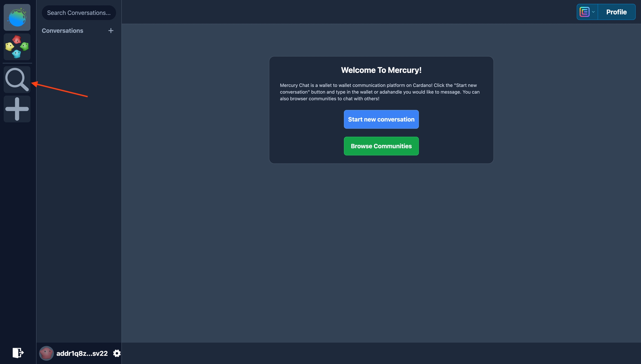Click the red blob user avatar
This screenshot has width=641, height=364.
46,353
